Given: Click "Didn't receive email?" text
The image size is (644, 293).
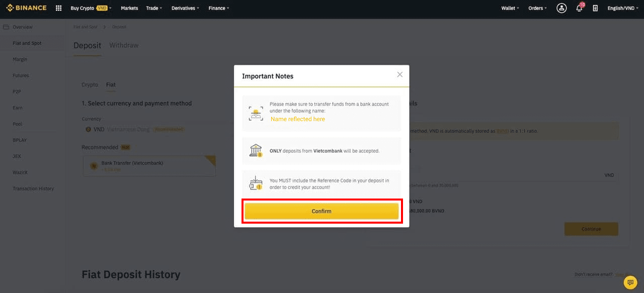Looking at the screenshot, I should (594, 274).
